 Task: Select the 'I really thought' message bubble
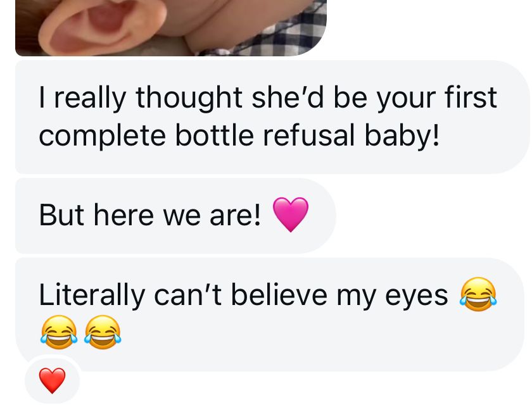pos(272,117)
